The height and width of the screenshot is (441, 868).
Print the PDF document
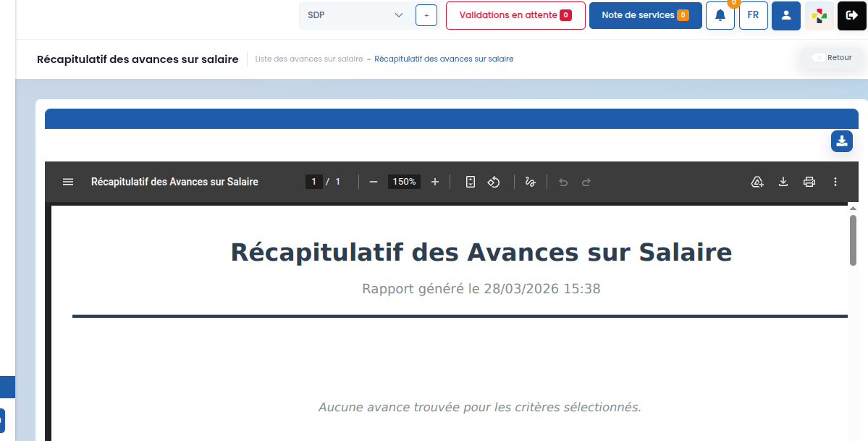click(809, 182)
